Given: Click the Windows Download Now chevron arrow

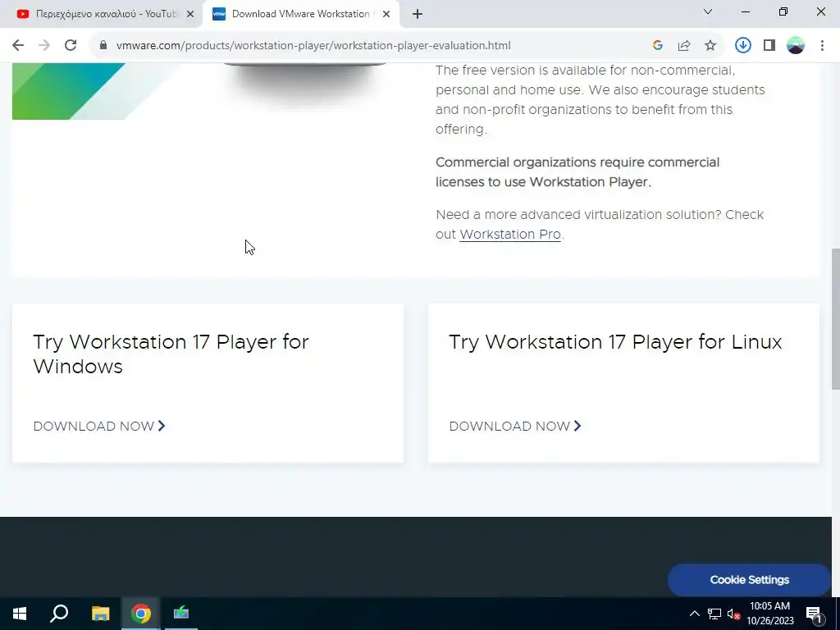Looking at the screenshot, I should pos(162,426).
